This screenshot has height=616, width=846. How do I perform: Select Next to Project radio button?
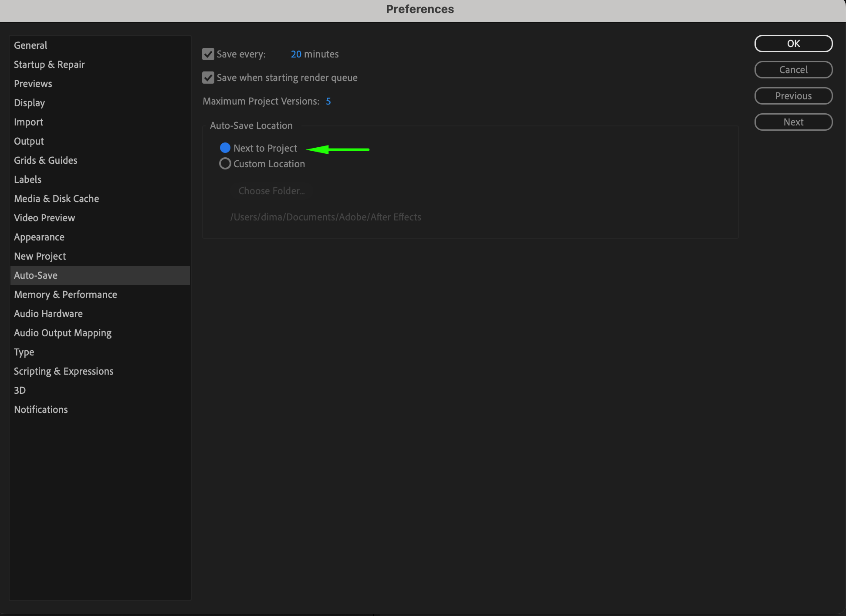pyautogui.click(x=225, y=148)
